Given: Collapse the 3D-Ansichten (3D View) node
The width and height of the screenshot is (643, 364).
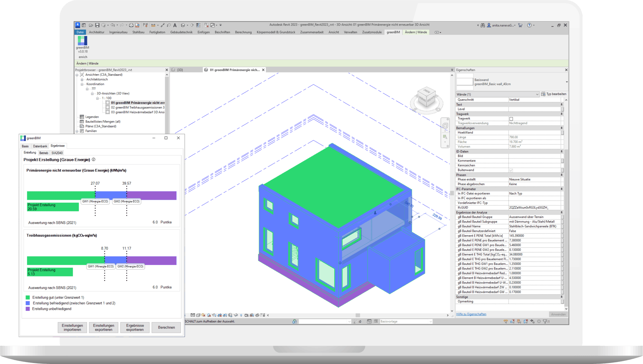Looking at the screenshot, I should click(x=92, y=94).
